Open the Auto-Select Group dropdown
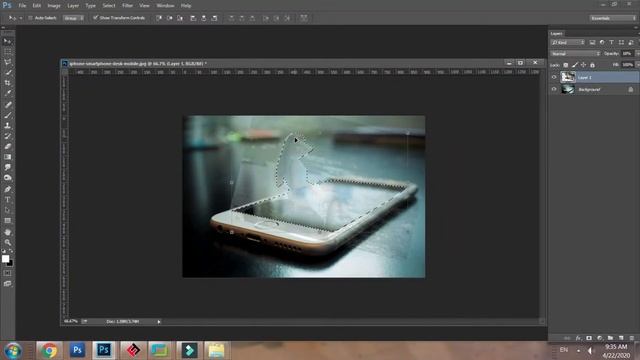This screenshot has height=360, width=640. [x=73, y=18]
